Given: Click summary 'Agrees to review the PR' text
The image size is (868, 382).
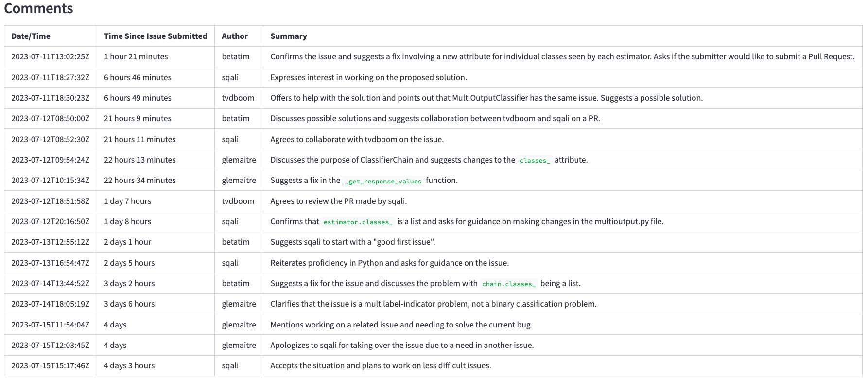Looking at the screenshot, I should (x=339, y=201).
